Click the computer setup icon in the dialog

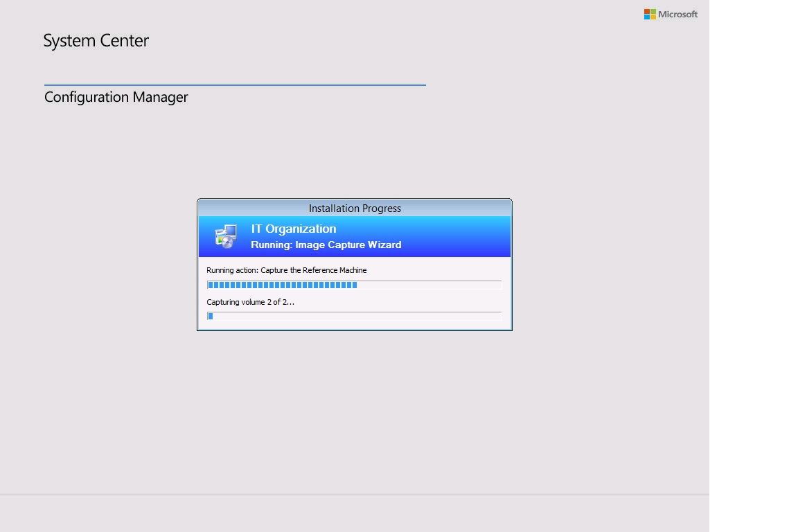pyautogui.click(x=226, y=236)
